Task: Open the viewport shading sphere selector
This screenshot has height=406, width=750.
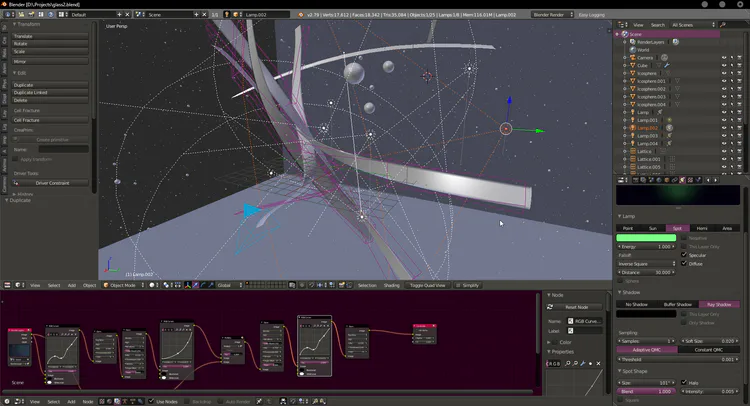Action: point(154,285)
